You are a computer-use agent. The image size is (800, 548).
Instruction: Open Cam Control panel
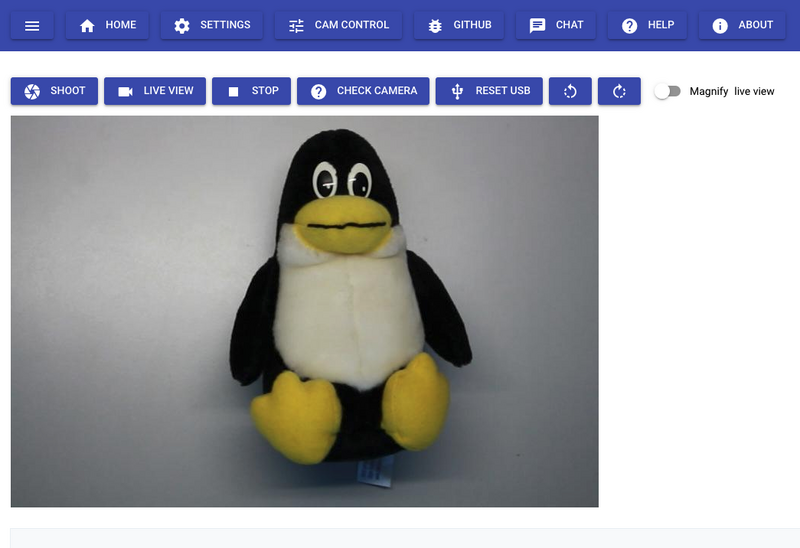click(x=338, y=26)
